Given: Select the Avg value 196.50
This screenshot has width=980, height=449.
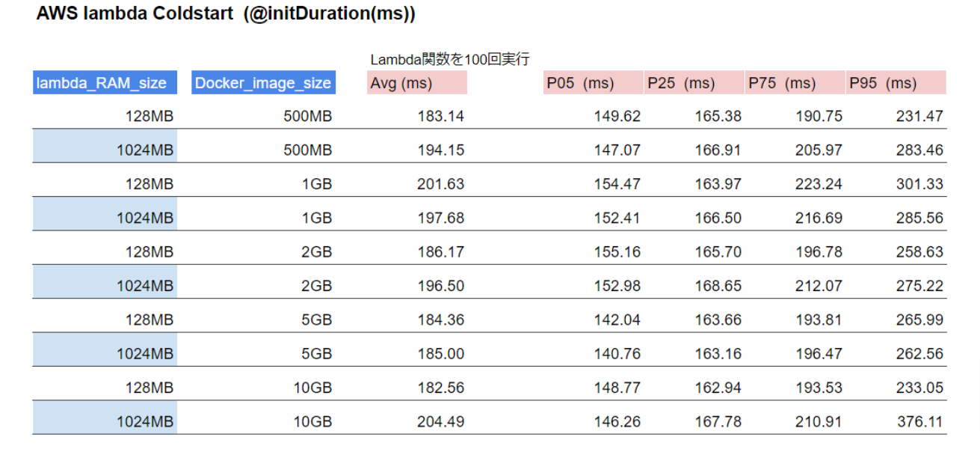Looking at the screenshot, I should [x=440, y=286].
